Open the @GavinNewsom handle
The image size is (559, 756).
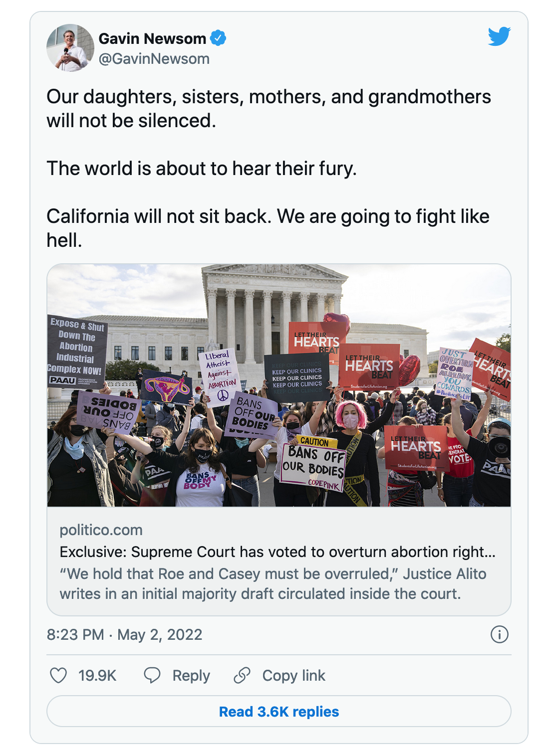coord(154,59)
